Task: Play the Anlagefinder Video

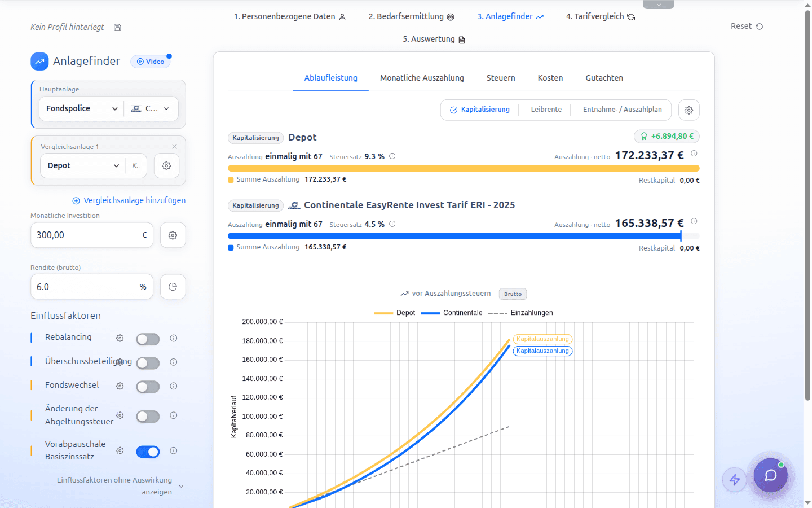Action: point(151,62)
